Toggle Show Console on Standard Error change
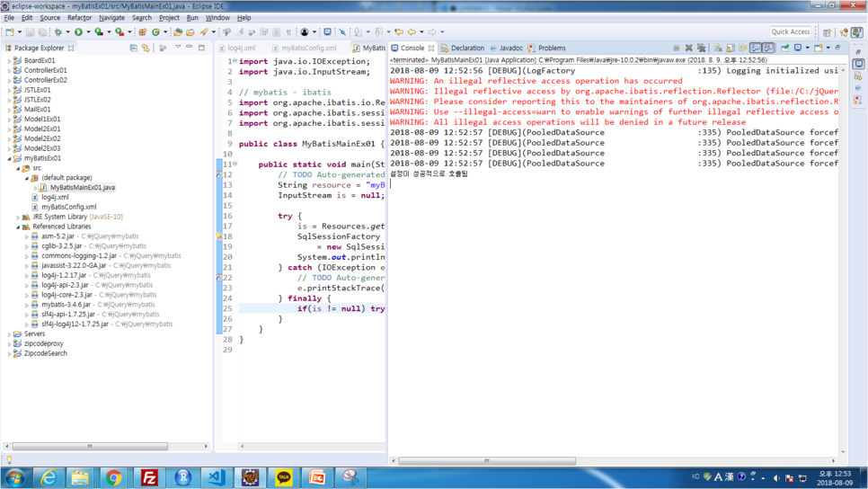This screenshot has width=868, height=489. click(767, 49)
